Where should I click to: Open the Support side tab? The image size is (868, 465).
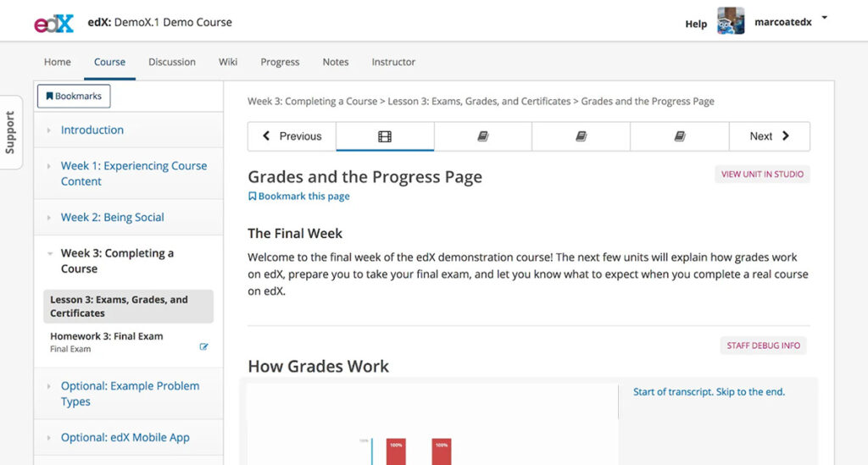pos(10,132)
